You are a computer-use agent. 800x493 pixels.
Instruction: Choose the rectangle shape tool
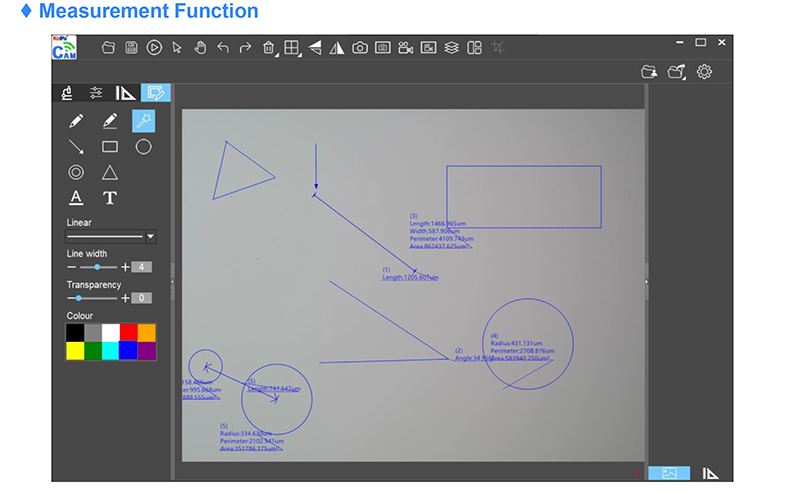pyautogui.click(x=110, y=147)
